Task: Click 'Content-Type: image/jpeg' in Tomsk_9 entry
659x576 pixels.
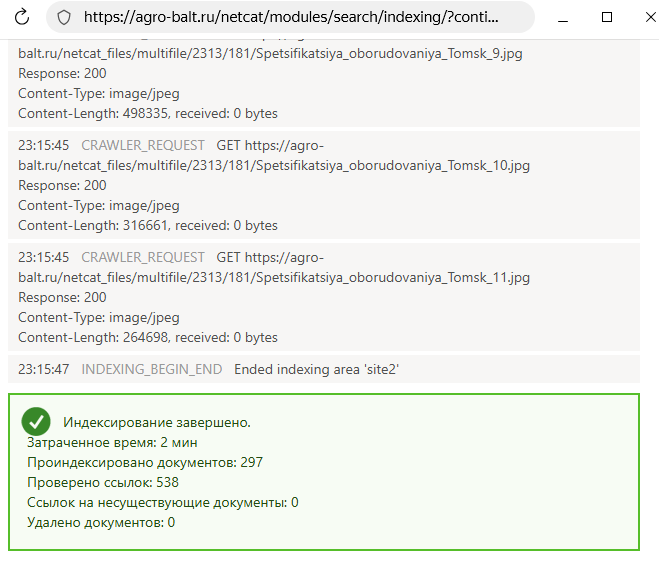Action: (x=99, y=94)
